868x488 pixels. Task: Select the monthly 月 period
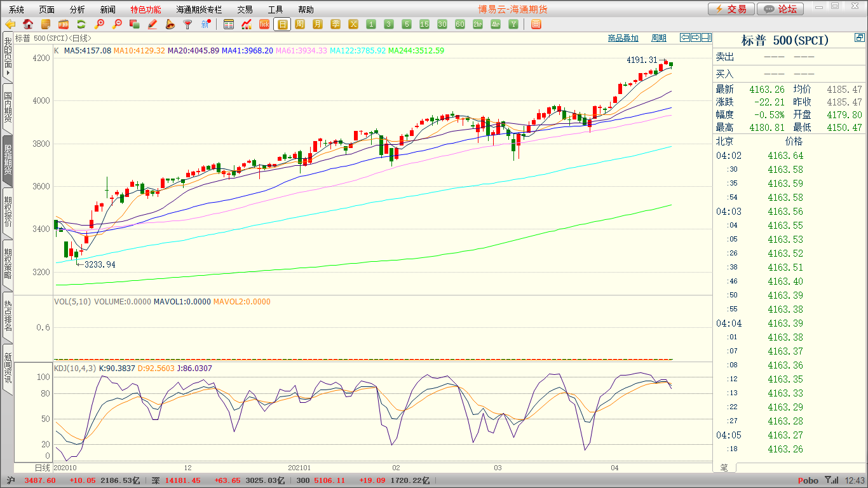pos(318,24)
